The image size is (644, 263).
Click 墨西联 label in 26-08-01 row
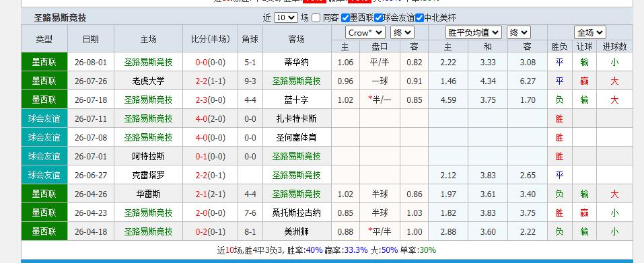(x=44, y=63)
